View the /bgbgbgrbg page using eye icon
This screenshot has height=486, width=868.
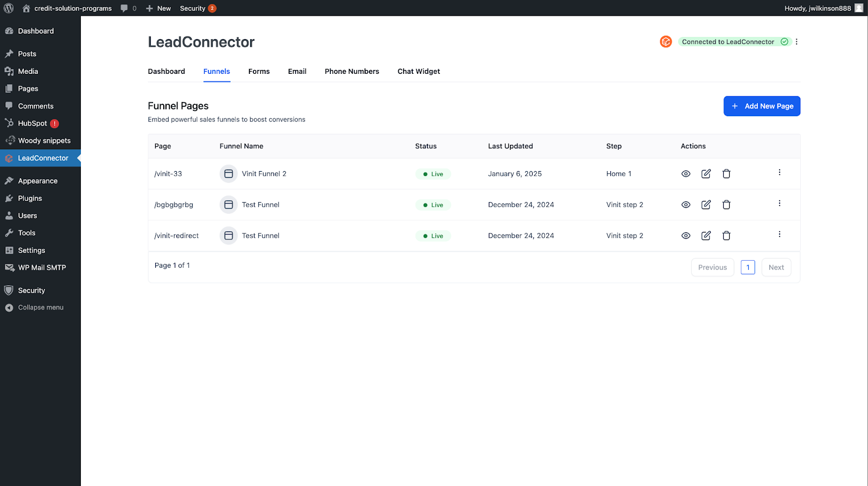coord(686,205)
